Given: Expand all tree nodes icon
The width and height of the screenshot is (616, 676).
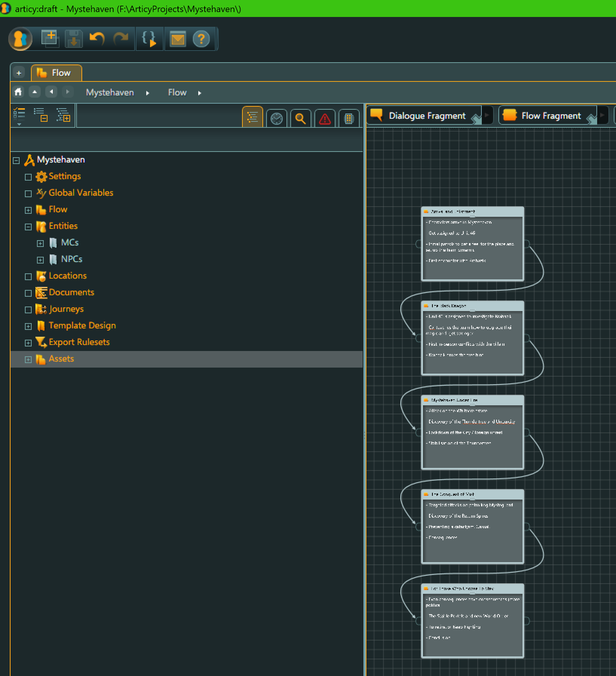Looking at the screenshot, I should (x=63, y=115).
